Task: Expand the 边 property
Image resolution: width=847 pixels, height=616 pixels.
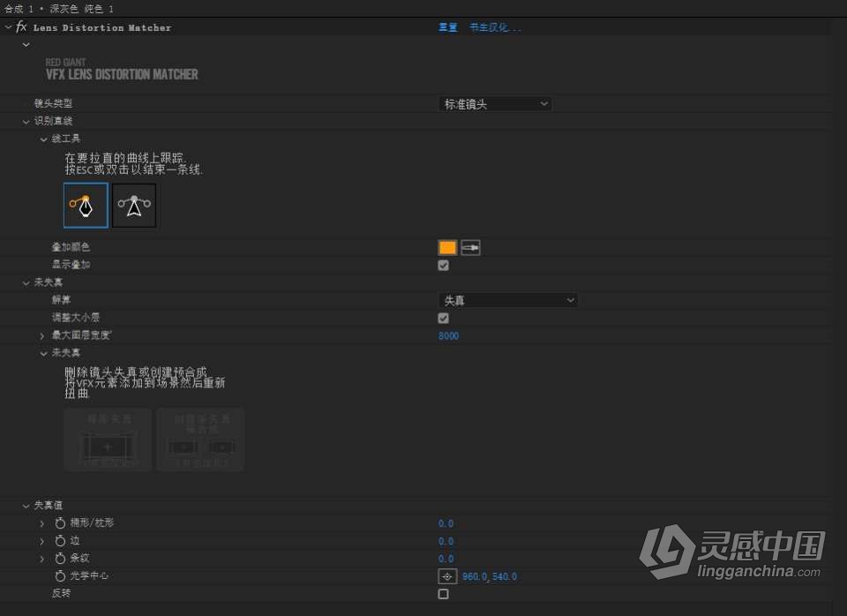Action: pyautogui.click(x=42, y=541)
